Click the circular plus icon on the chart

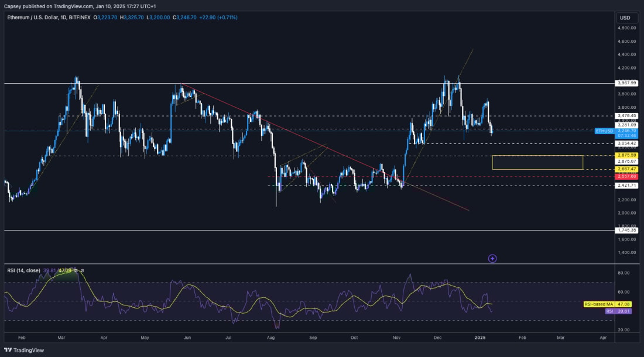[x=492, y=258]
